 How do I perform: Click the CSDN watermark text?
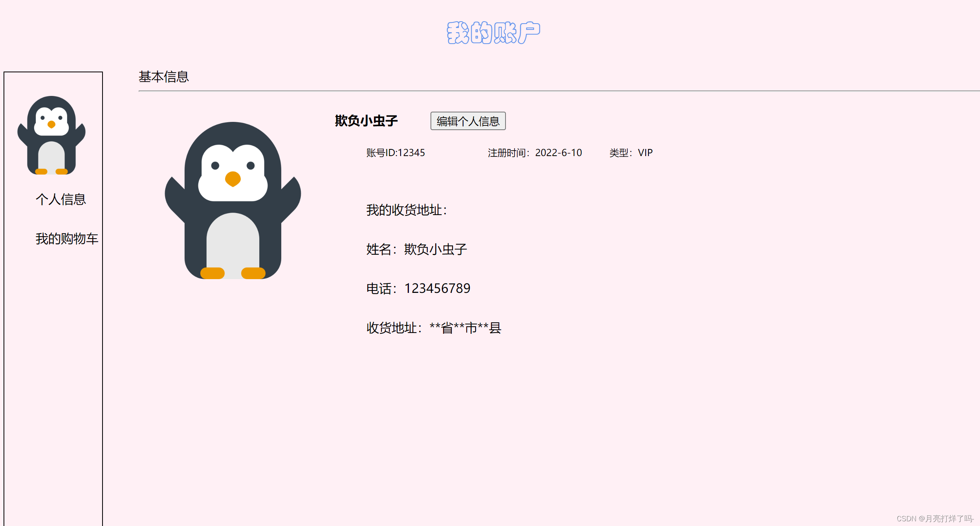[x=934, y=519]
